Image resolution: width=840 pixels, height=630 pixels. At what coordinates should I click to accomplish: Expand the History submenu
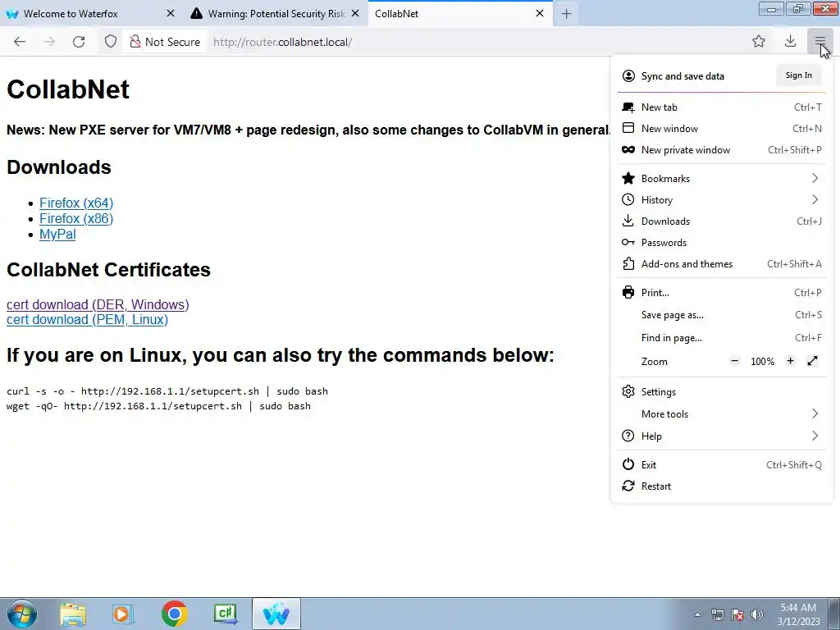[722, 200]
